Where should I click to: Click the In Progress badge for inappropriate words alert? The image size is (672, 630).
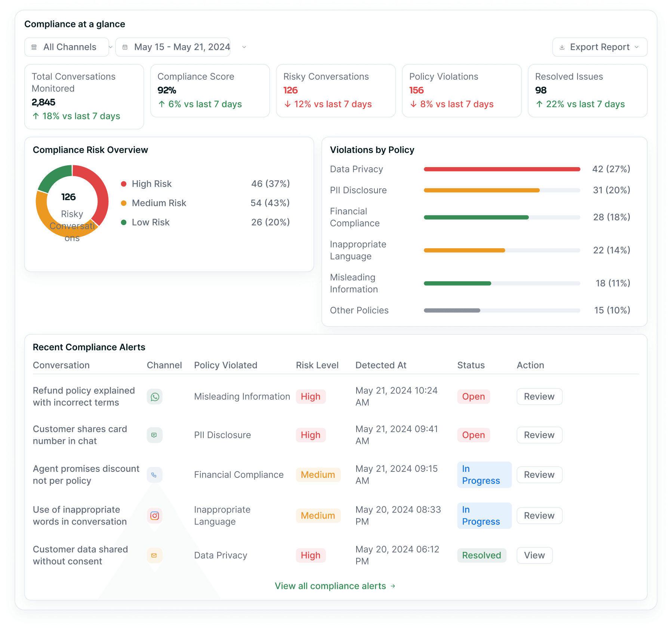pos(484,516)
